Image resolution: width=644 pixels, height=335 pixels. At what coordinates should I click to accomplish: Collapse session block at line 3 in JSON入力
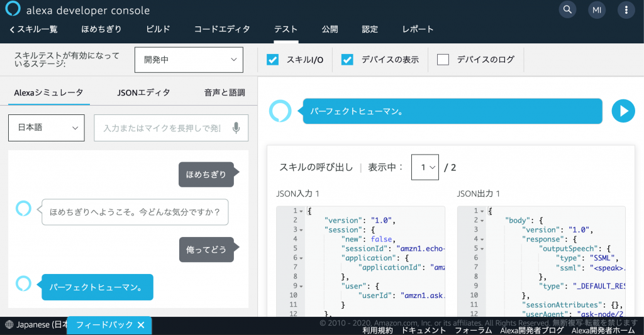coord(301,230)
